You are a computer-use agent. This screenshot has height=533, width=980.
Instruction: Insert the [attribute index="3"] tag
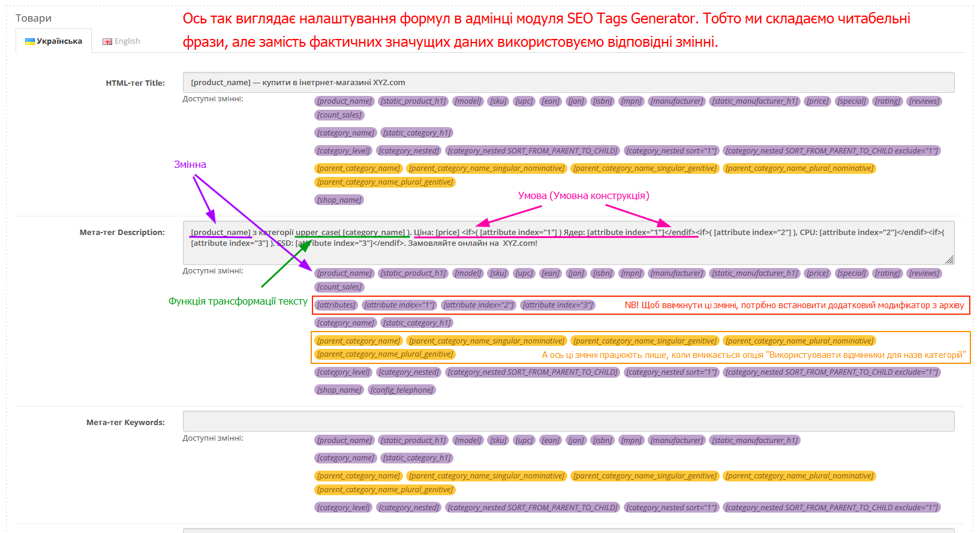pos(558,305)
